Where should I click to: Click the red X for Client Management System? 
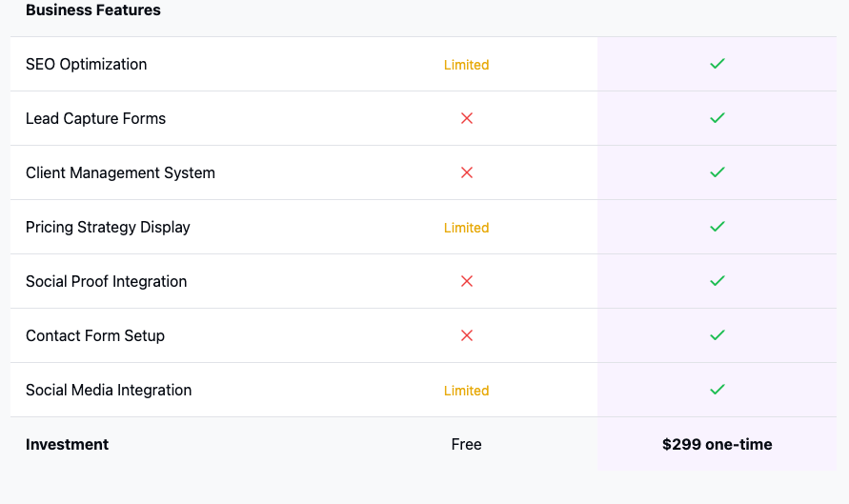tap(467, 172)
